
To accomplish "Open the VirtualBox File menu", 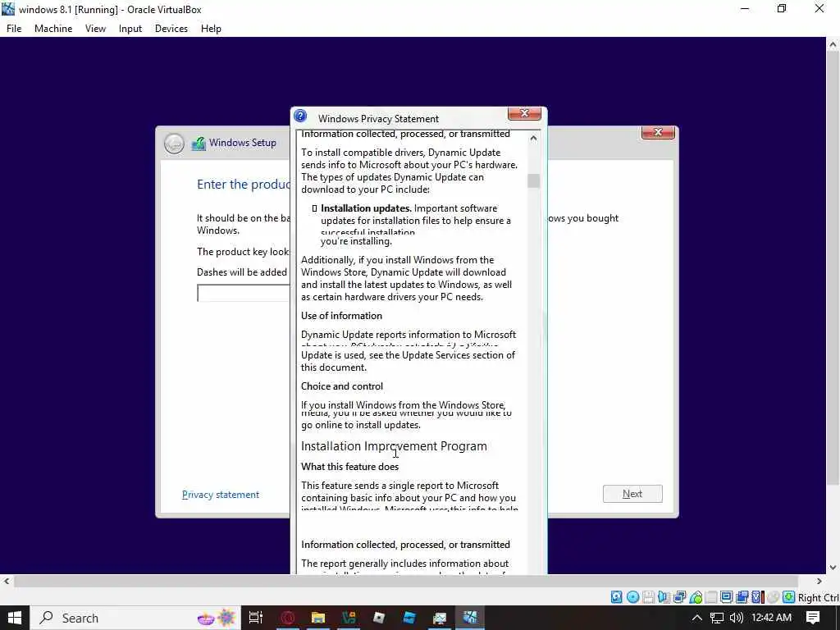I will [14, 29].
